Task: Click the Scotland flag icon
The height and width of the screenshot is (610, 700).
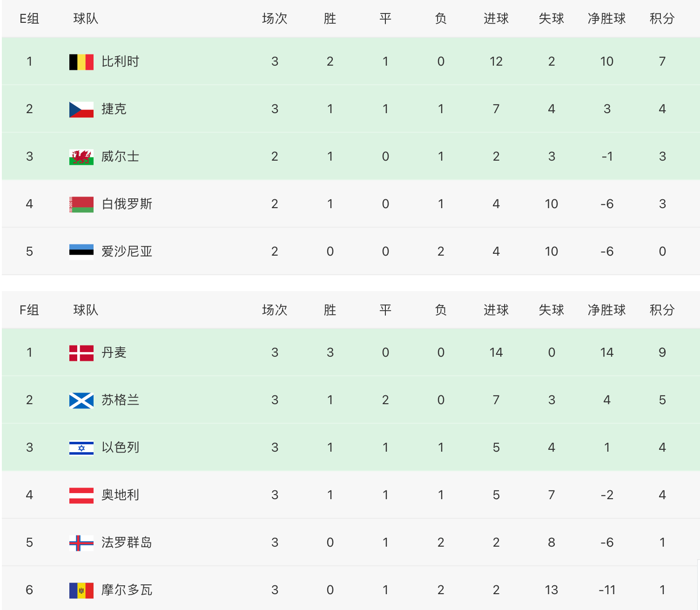Action: [x=81, y=400]
